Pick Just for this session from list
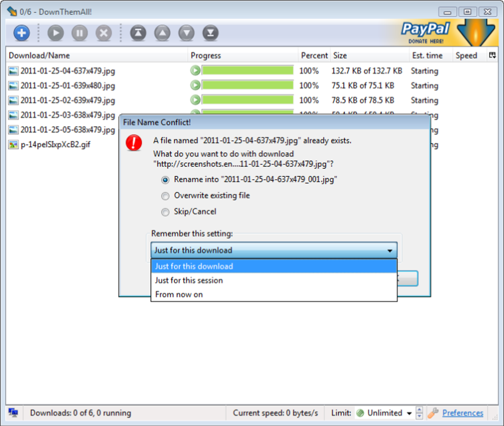The image size is (504, 426). [274, 280]
